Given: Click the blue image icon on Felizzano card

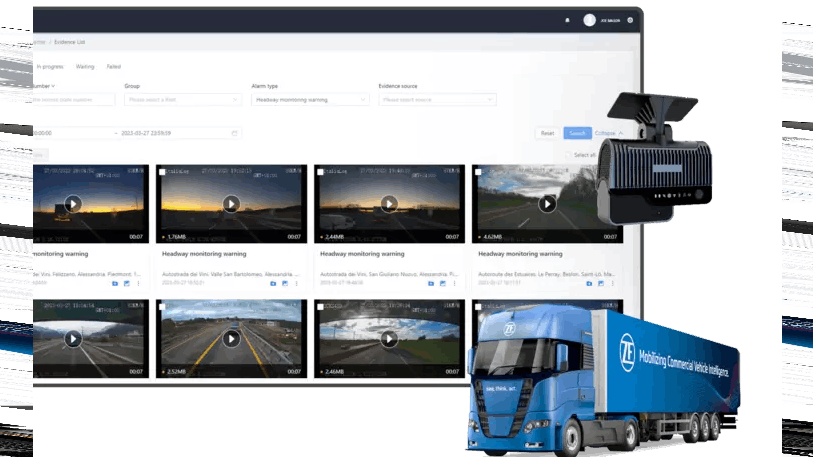Looking at the screenshot, I should tap(127, 284).
